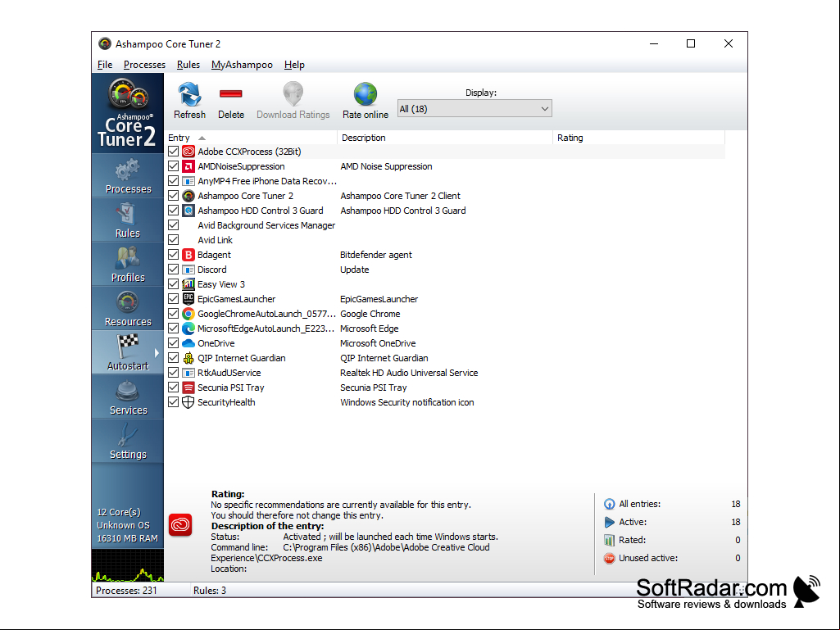840x630 pixels.
Task: Uncheck the Adobe CCXProcess autostart checkbox
Action: pyautogui.click(x=173, y=151)
